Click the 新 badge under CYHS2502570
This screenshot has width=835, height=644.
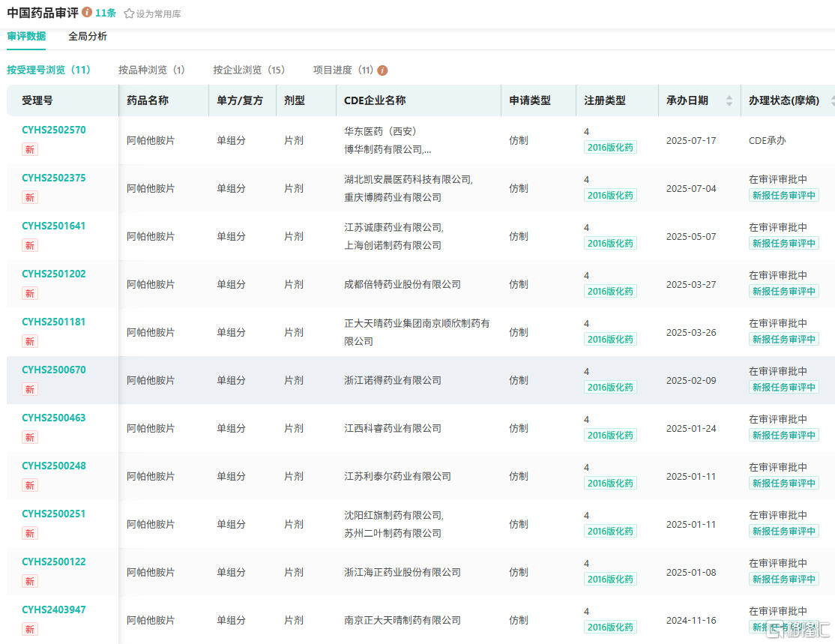30,150
